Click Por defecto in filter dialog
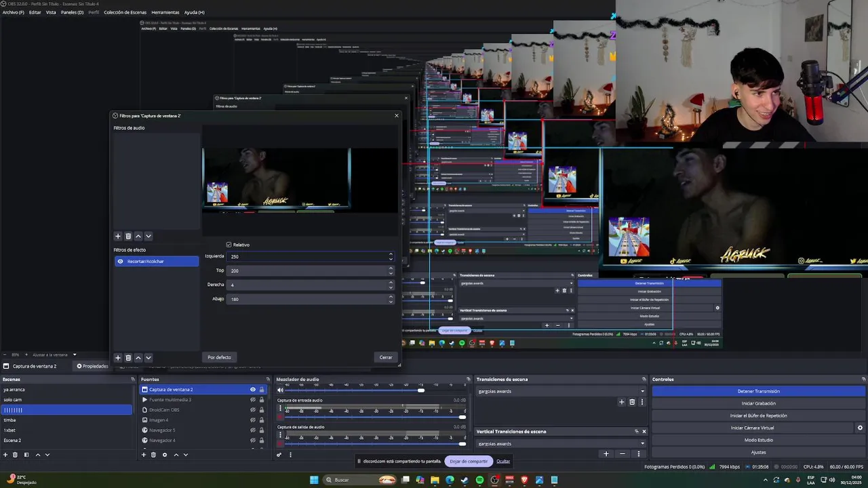868x488 pixels. (220, 357)
